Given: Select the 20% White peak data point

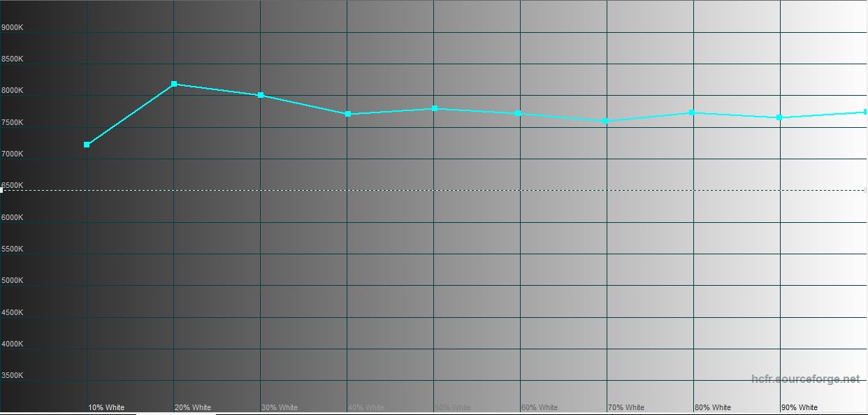Looking at the screenshot, I should point(174,84).
